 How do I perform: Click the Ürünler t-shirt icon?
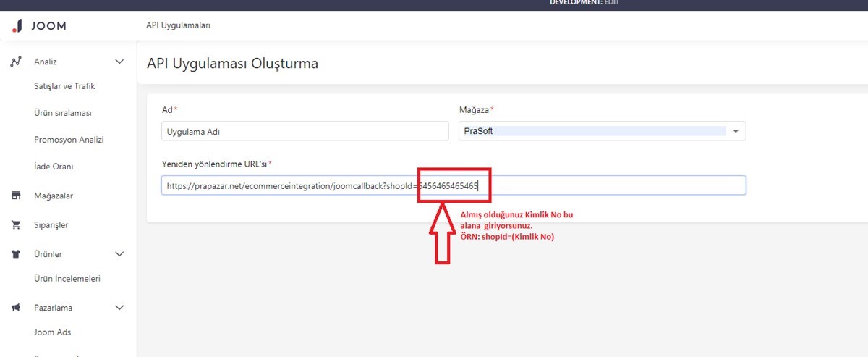16,254
